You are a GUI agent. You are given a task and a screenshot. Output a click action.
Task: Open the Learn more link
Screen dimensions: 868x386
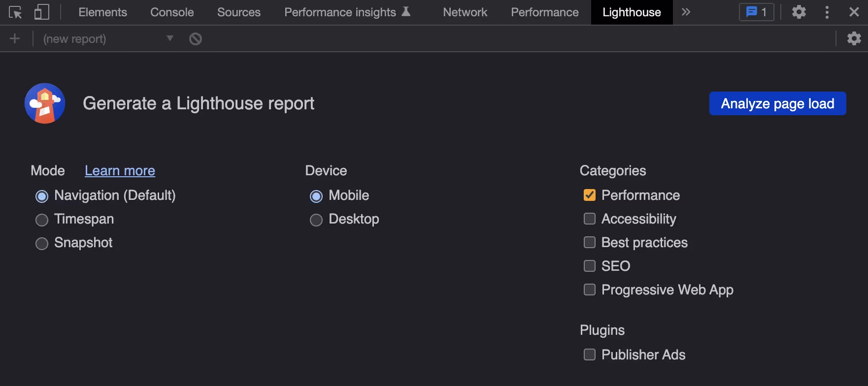(120, 170)
